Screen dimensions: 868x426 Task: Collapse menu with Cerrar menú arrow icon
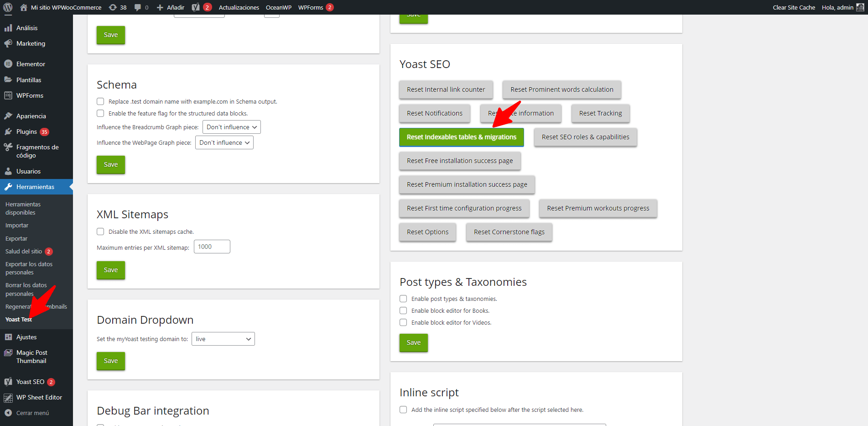[8, 413]
